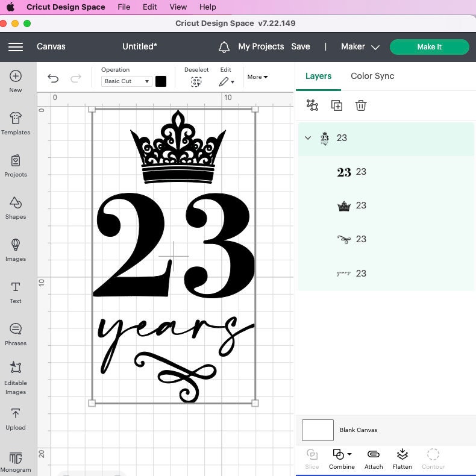Click the Contour tool
Image resolution: width=476 pixels, height=476 pixels.
coord(433,459)
